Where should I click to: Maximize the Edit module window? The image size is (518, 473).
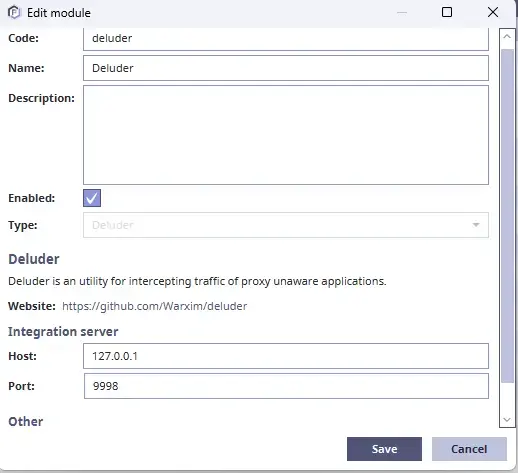[447, 12]
